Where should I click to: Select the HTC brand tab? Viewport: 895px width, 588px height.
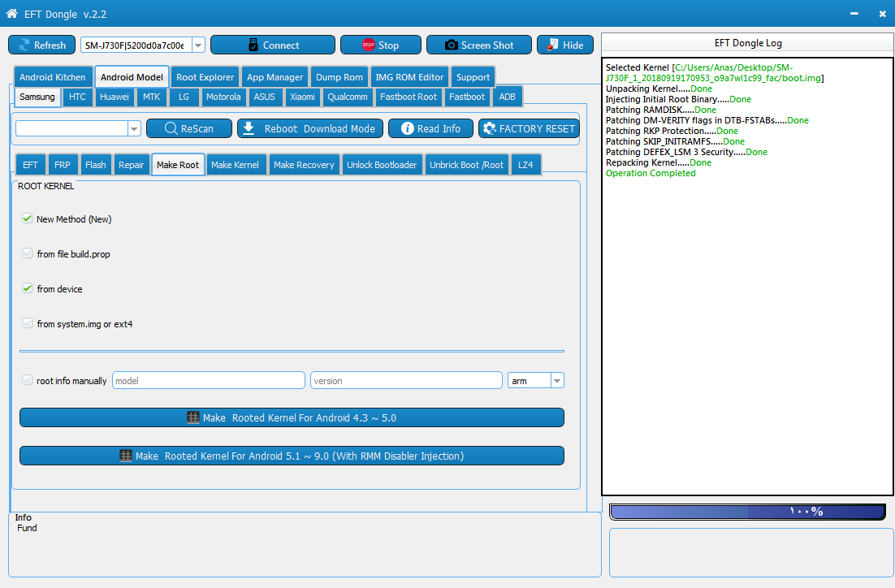point(78,97)
